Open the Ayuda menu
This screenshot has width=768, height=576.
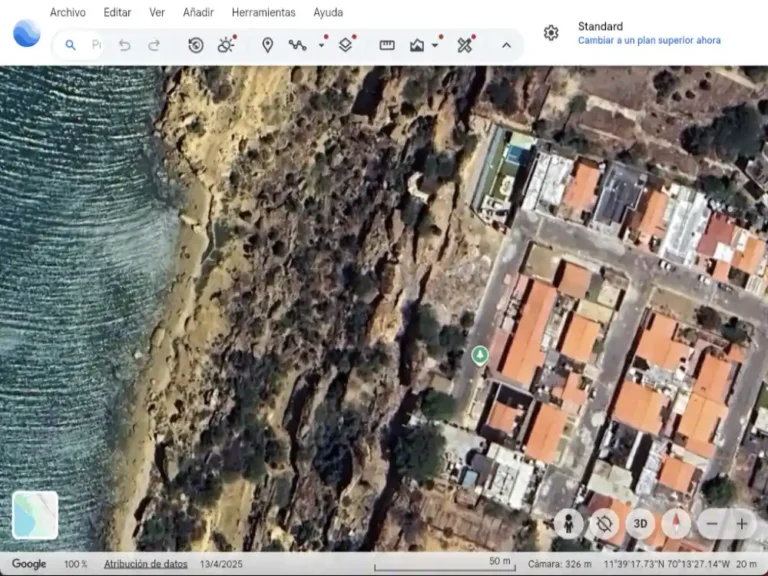pos(328,12)
